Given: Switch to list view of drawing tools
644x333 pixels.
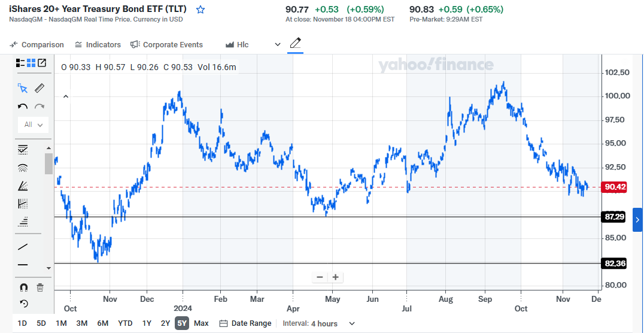Looking at the screenshot, I should point(20,63).
